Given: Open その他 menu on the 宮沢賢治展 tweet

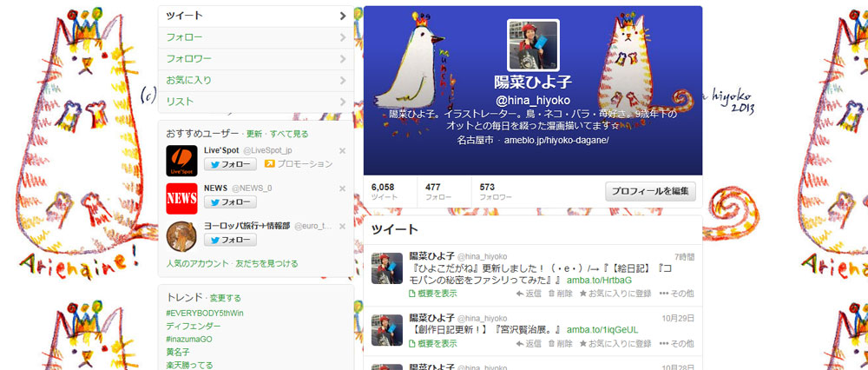Looking at the screenshot, I should [x=676, y=343].
